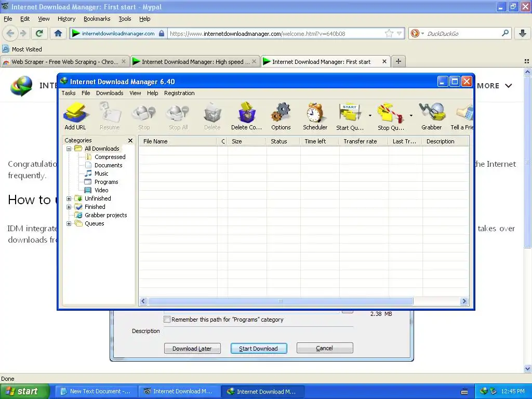Click the Stop toolbar icon
The width and height of the screenshot is (532, 399).
pos(144,116)
